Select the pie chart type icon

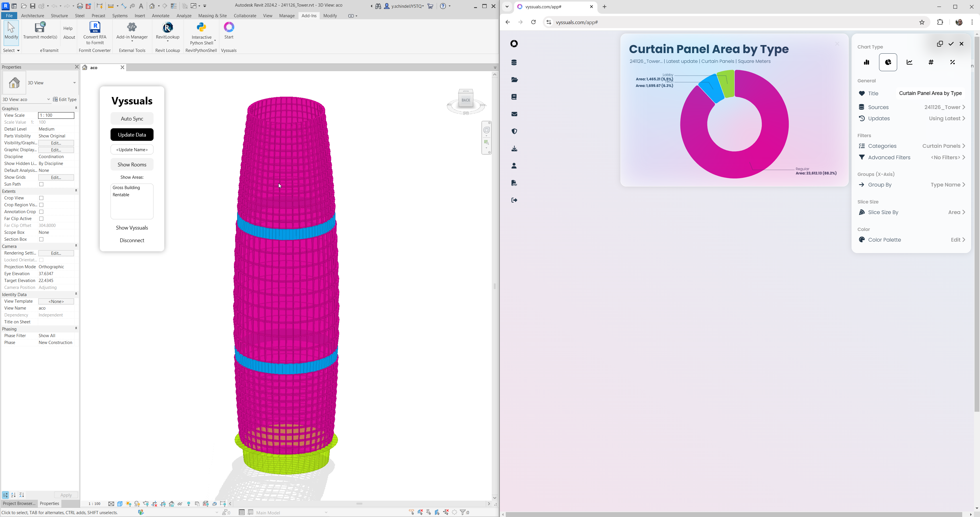tap(888, 63)
